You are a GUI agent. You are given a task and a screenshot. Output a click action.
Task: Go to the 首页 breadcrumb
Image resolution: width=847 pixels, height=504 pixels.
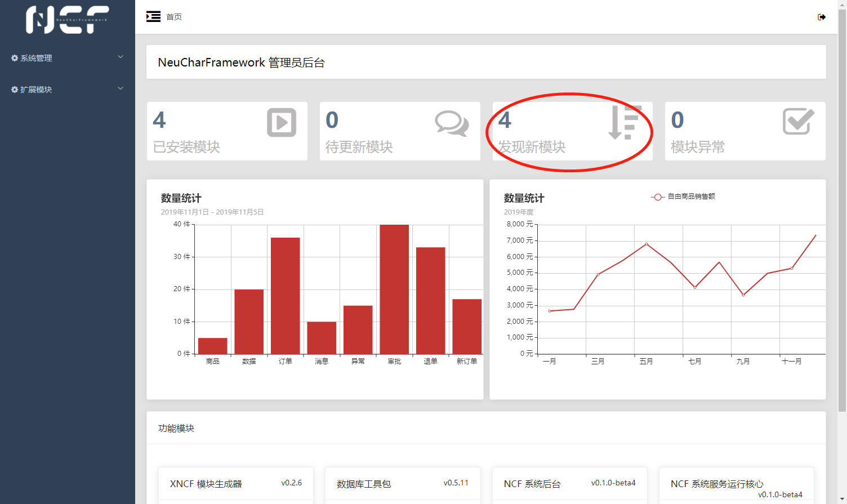174,17
